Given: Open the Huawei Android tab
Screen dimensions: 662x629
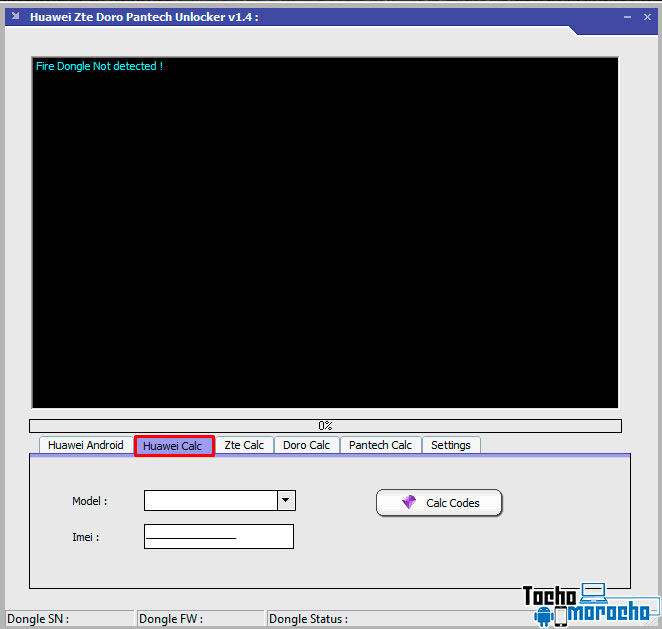Looking at the screenshot, I should tap(86, 445).
